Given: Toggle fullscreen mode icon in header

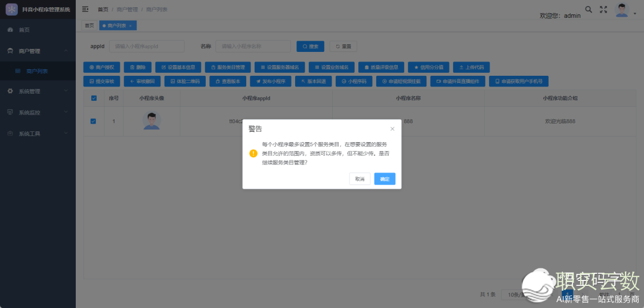Looking at the screenshot, I should click(603, 10).
